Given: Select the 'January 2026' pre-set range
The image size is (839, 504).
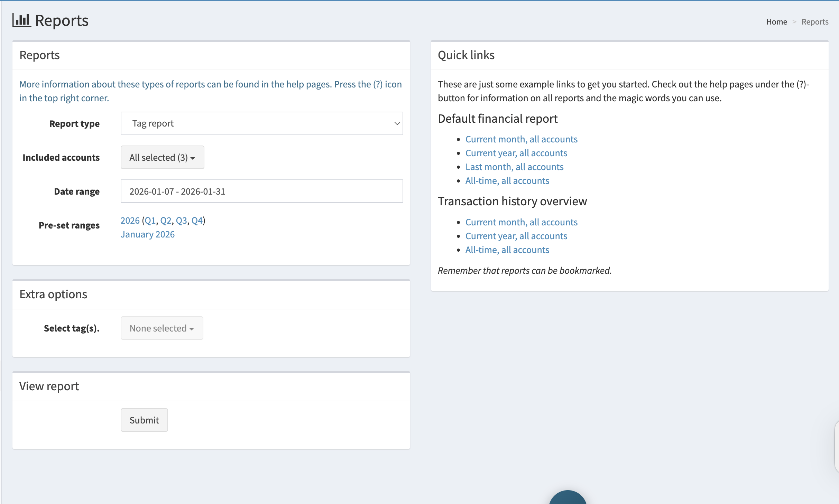Looking at the screenshot, I should pyautogui.click(x=148, y=234).
